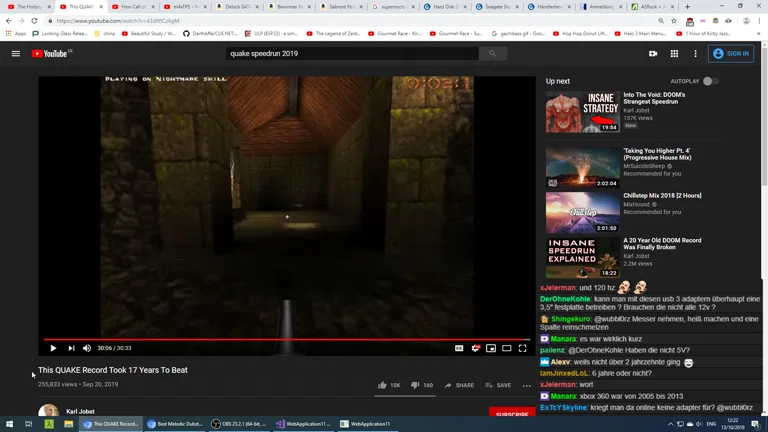Open 'Chillstep Mix 2018 [2 Hours]' thumbnail
Image resolution: width=768 pixels, height=432 pixels.
click(582, 213)
